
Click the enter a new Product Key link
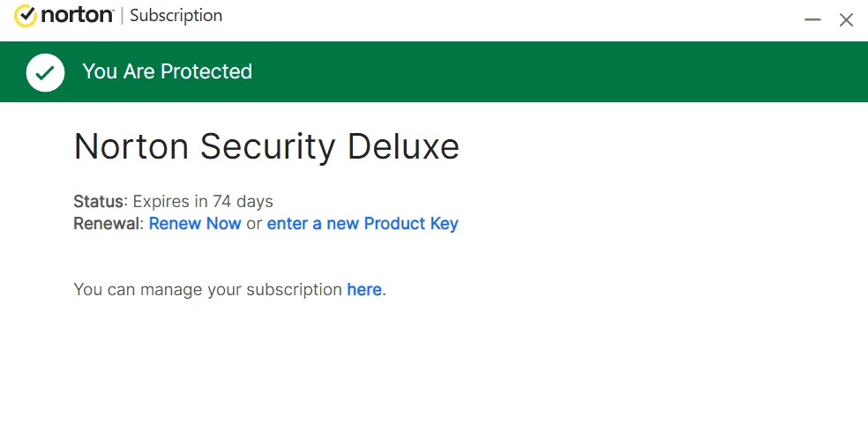tap(363, 223)
